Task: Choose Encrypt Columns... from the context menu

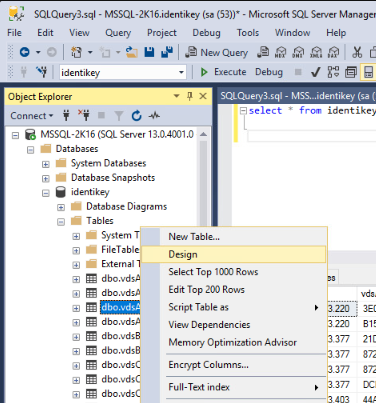Action: pyautogui.click(x=234, y=365)
